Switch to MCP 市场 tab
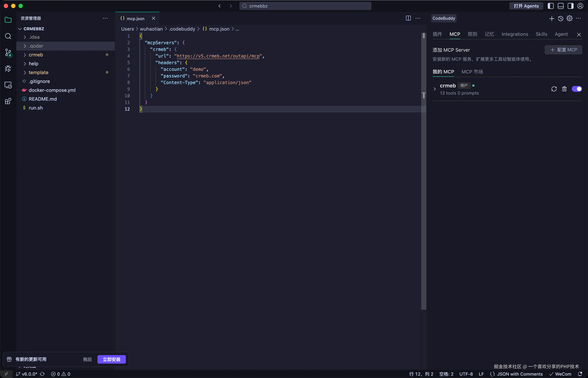 [x=472, y=72]
